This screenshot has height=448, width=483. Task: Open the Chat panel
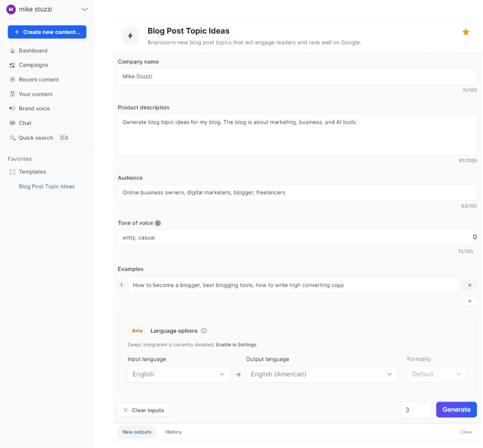click(25, 123)
